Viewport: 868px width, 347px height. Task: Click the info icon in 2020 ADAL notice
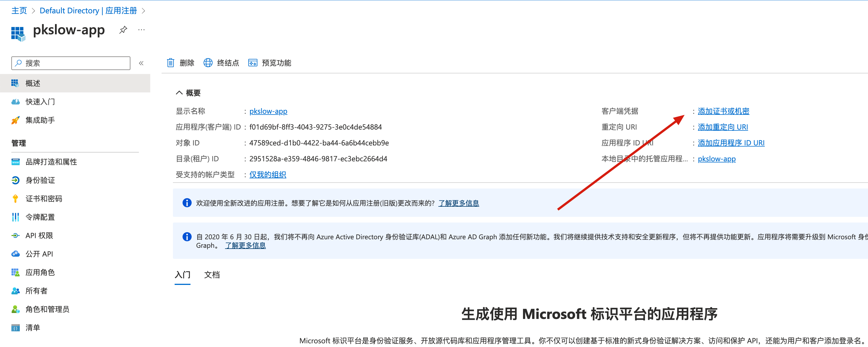(x=187, y=237)
